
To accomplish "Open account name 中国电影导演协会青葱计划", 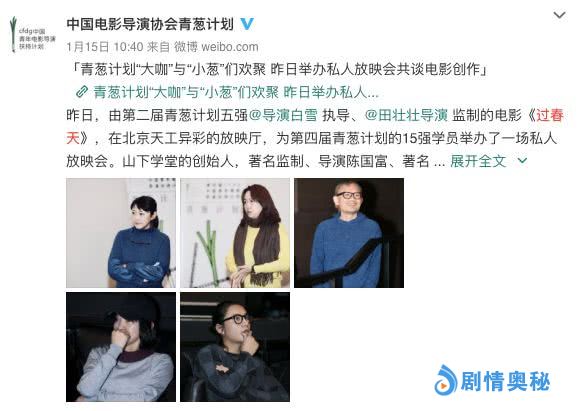I will pos(150,24).
